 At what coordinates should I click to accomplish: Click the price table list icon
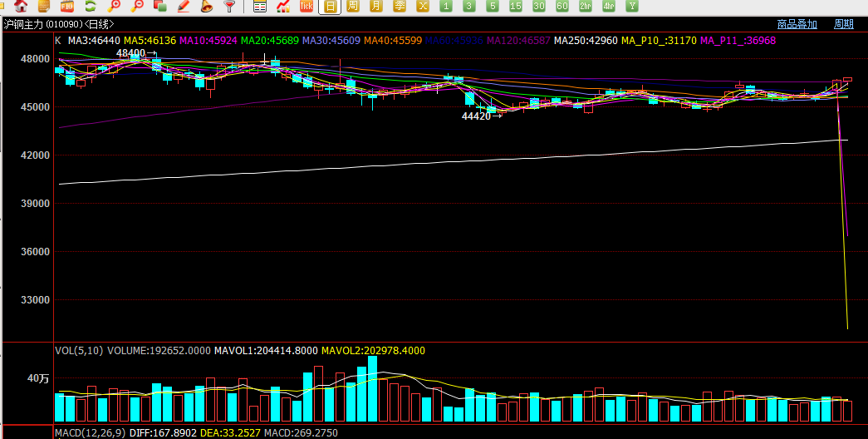pyautogui.click(x=260, y=6)
